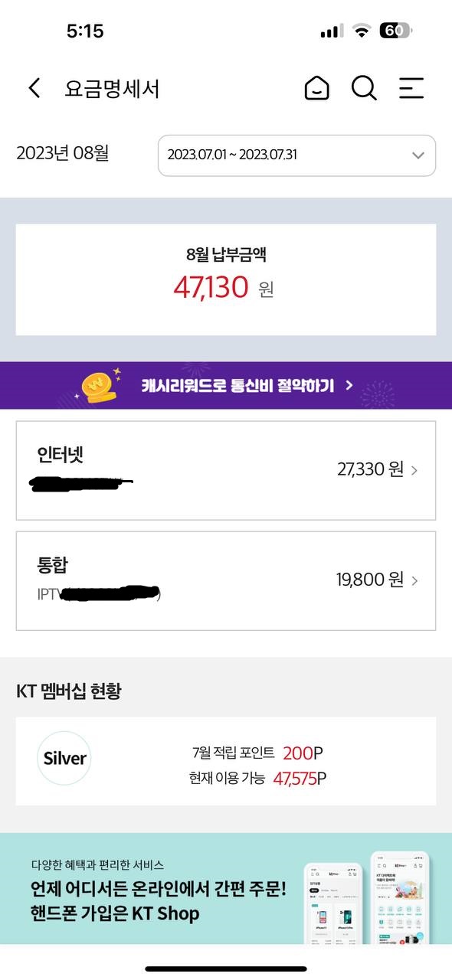Viewport: 452px width, 980px height.
Task: Tap the KT Shop phone mockup thumbnail
Action: pos(367,897)
